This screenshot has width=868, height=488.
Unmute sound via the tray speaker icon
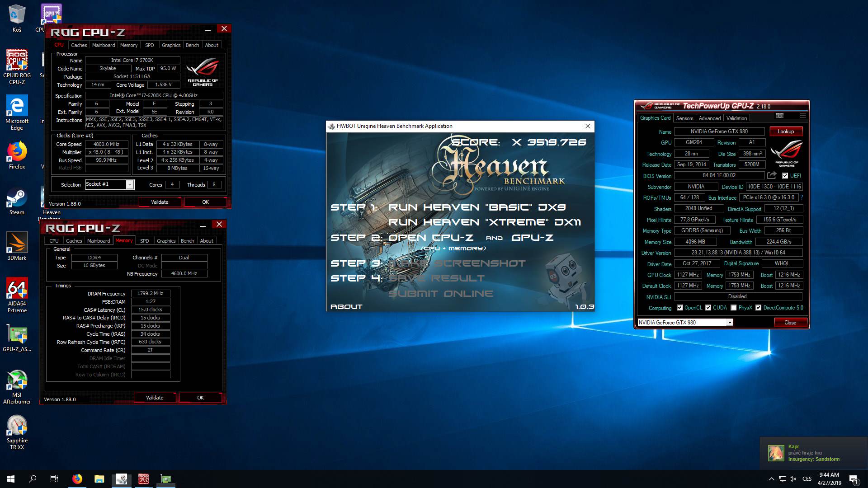(x=793, y=479)
